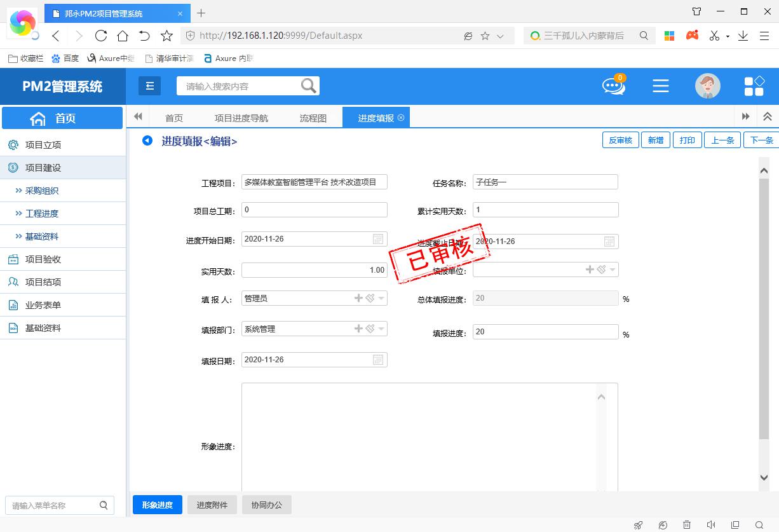This screenshot has height=532, width=779.
Task: Click the search magnifier in header search box
Action: pyautogui.click(x=308, y=86)
